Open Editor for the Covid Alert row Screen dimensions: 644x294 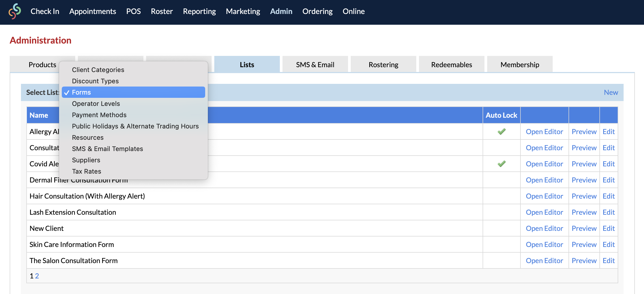[x=544, y=164]
